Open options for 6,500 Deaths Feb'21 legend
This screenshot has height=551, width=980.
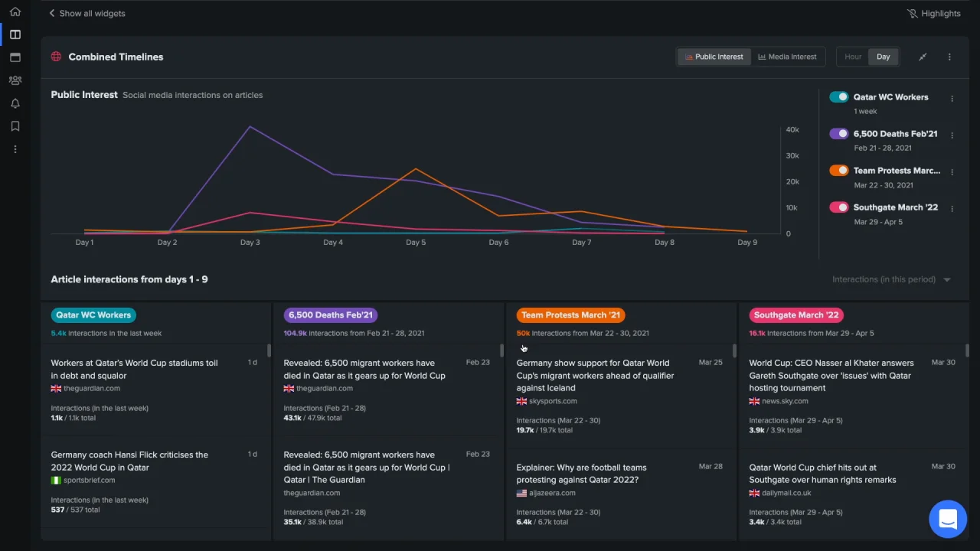tap(952, 135)
